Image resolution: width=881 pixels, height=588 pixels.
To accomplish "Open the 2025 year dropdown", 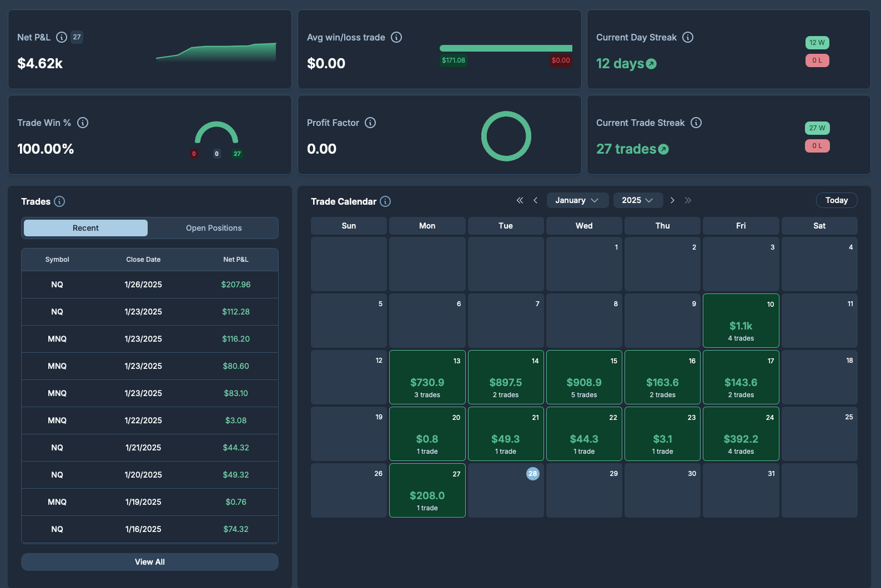I will [637, 200].
